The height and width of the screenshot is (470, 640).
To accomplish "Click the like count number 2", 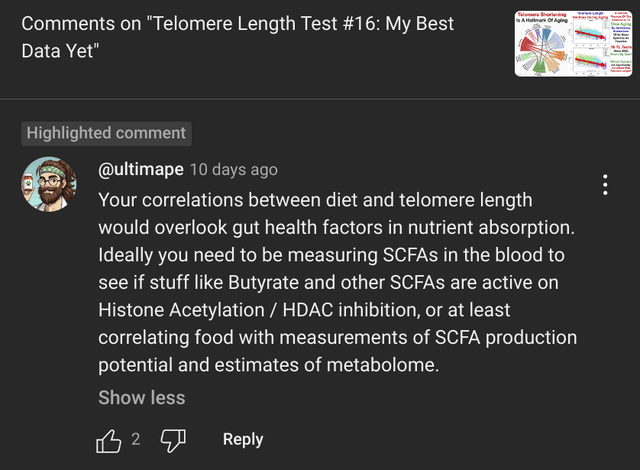I will tap(136, 439).
